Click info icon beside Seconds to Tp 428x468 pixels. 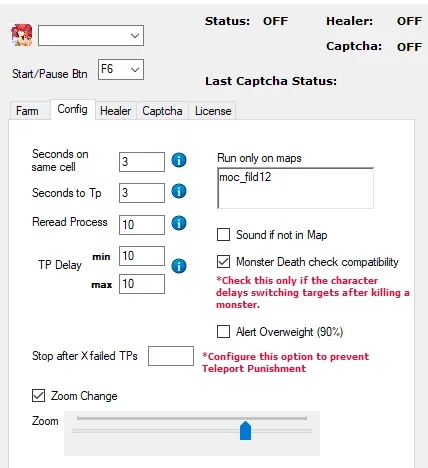coord(179,191)
